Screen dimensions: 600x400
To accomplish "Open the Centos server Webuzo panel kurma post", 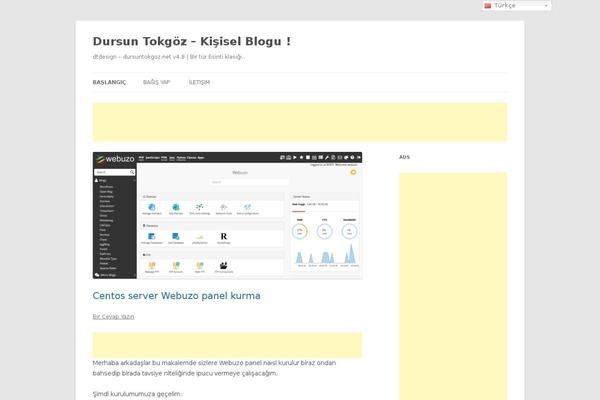I will click(176, 296).
